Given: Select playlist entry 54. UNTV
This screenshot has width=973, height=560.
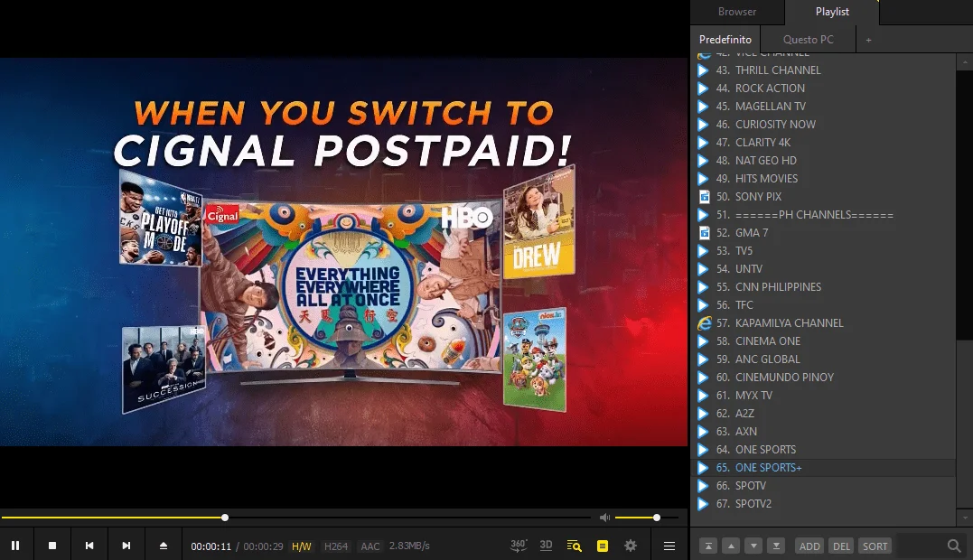Looking at the screenshot, I should (x=823, y=268).
